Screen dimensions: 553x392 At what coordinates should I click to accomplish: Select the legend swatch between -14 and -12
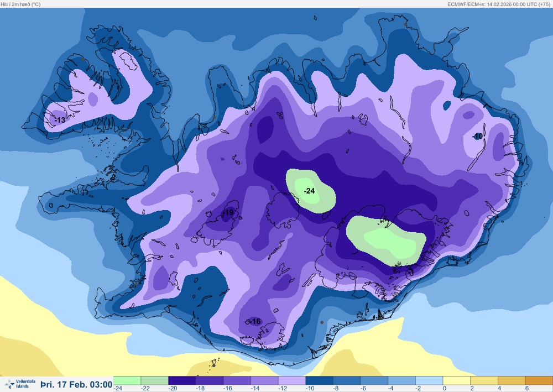click(x=264, y=380)
